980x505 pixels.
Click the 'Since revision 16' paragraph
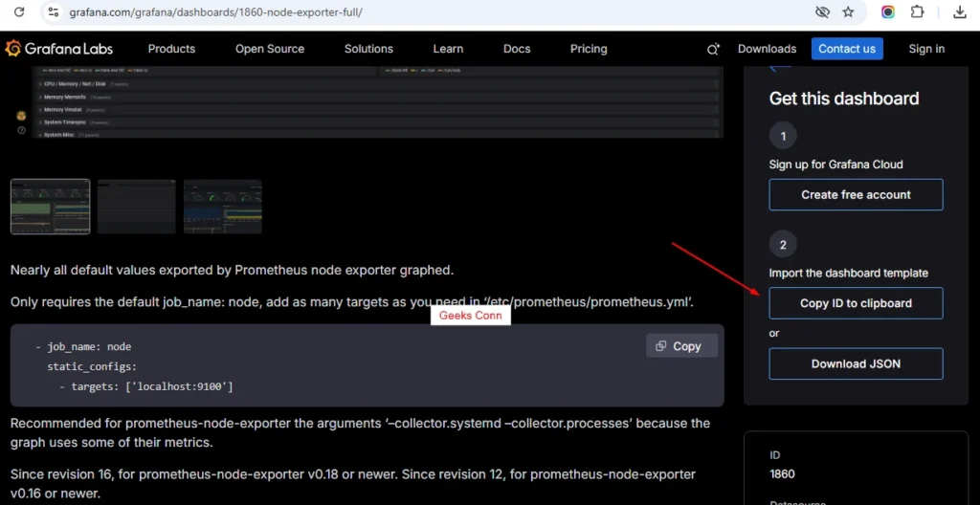(353, 484)
